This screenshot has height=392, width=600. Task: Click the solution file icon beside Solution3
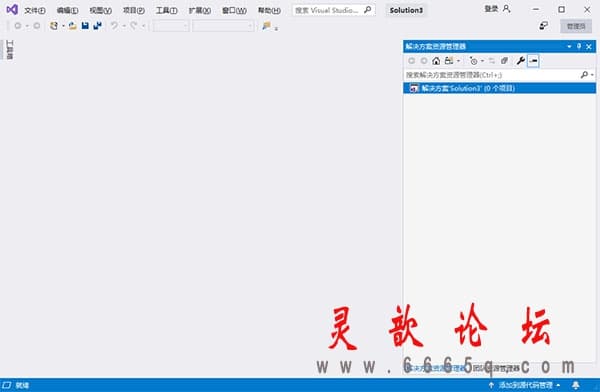point(414,88)
